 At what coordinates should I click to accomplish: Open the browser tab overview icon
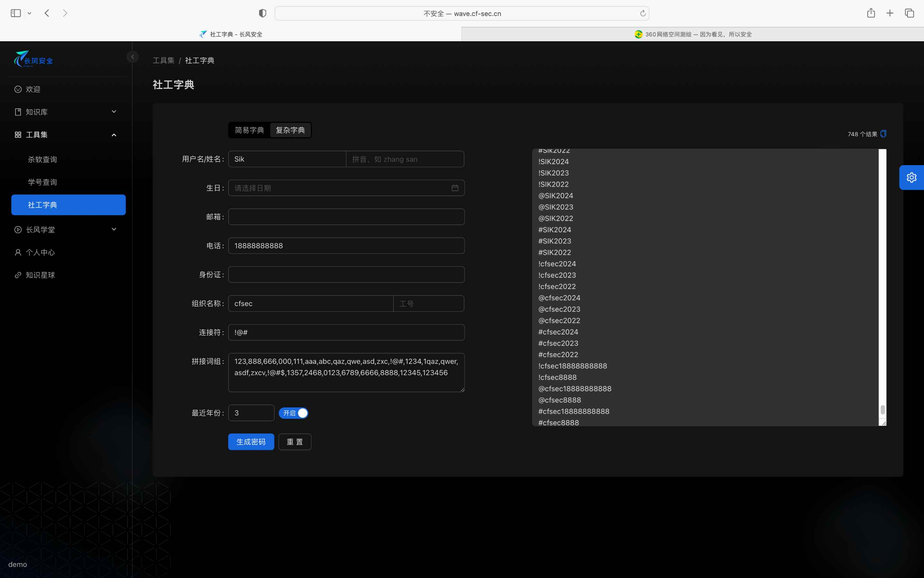[909, 13]
